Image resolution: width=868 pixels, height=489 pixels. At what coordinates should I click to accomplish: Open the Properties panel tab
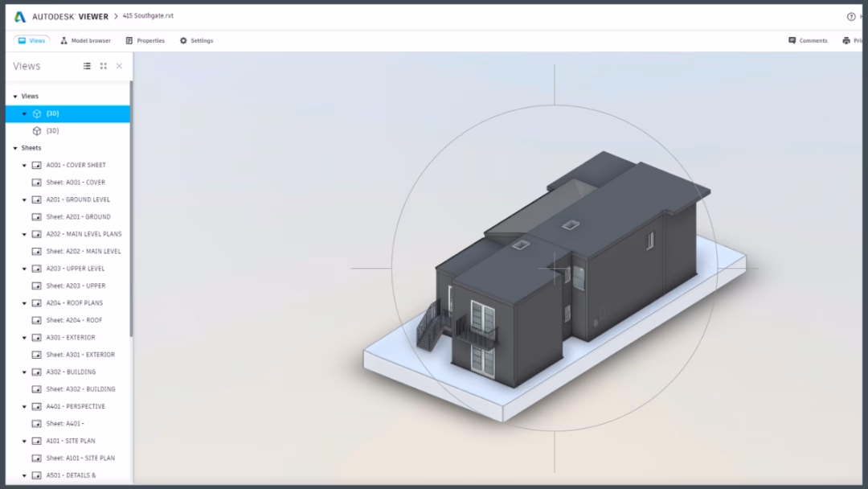pos(145,40)
